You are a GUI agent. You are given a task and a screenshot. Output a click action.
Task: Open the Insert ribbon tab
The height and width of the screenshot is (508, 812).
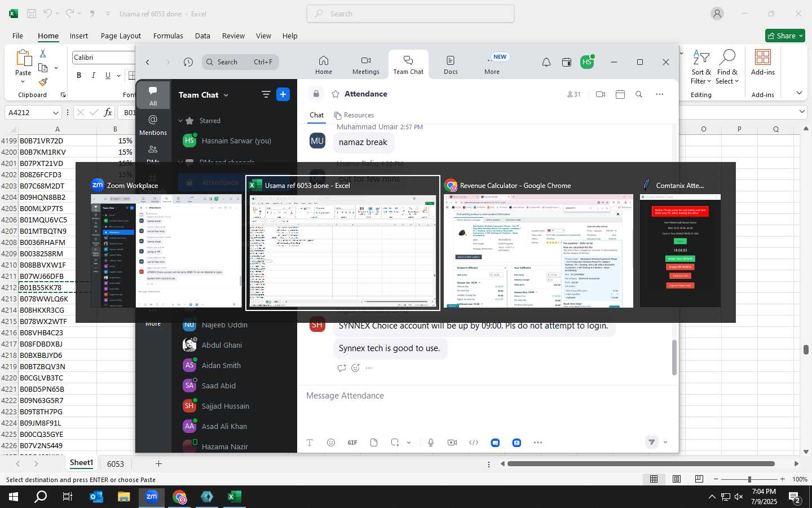pos(79,36)
